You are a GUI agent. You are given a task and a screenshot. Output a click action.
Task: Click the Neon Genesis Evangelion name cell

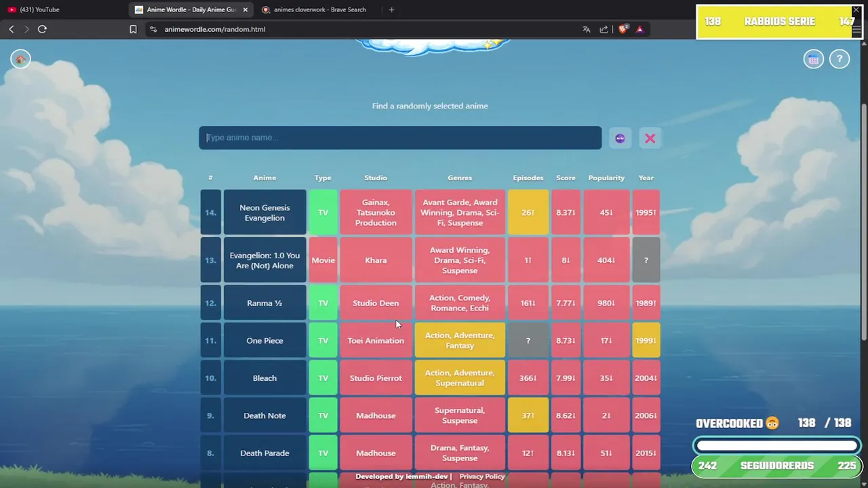264,212
